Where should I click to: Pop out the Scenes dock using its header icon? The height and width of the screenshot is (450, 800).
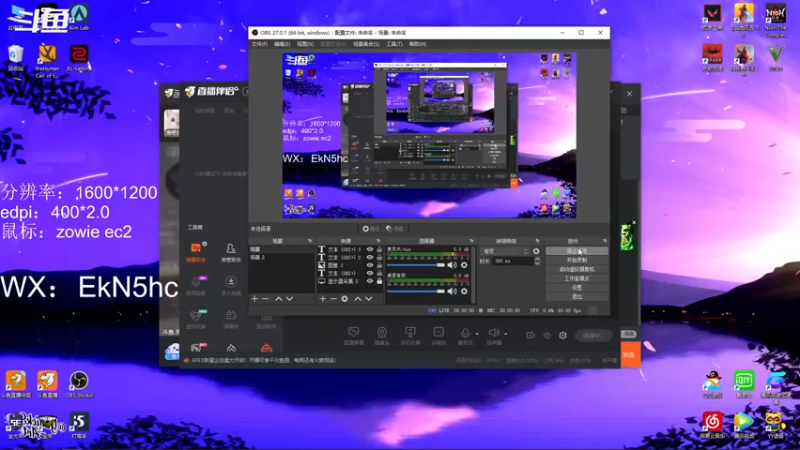click(x=310, y=241)
